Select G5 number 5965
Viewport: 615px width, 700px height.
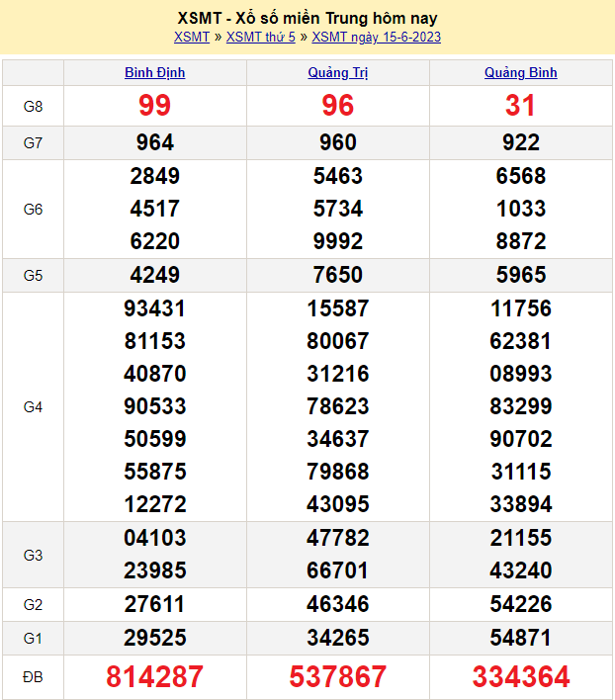pyautogui.click(x=521, y=275)
